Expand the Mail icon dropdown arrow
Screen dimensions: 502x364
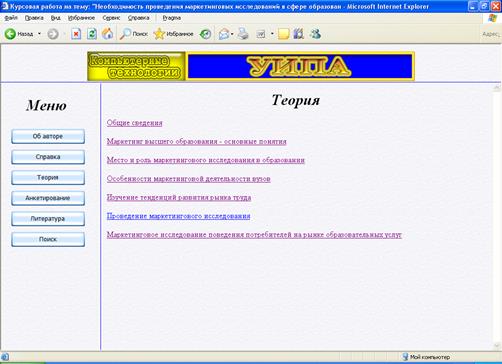click(x=232, y=34)
